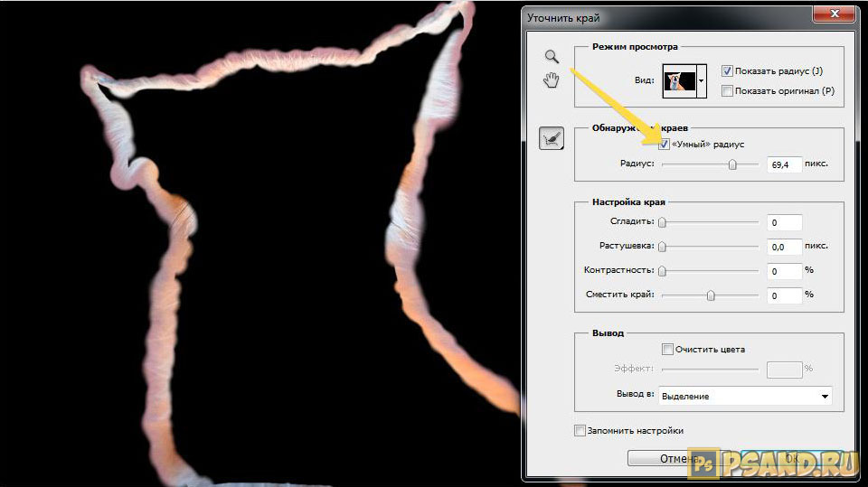Enable Запомнить настройки checkbox

pos(580,430)
